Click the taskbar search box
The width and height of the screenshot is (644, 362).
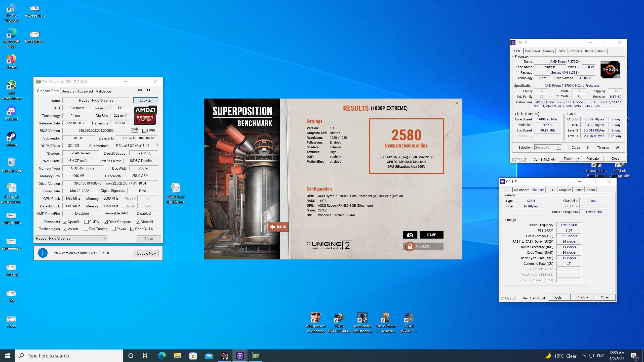coord(69,355)
